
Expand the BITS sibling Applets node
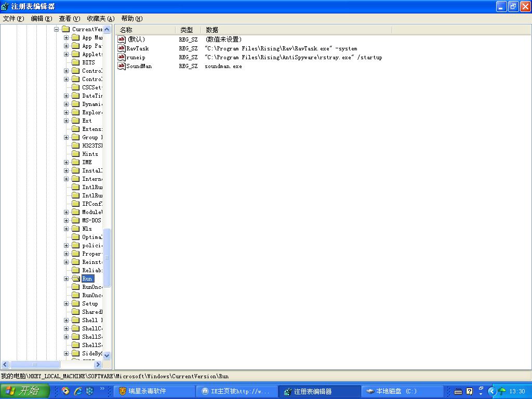[66, 54]
